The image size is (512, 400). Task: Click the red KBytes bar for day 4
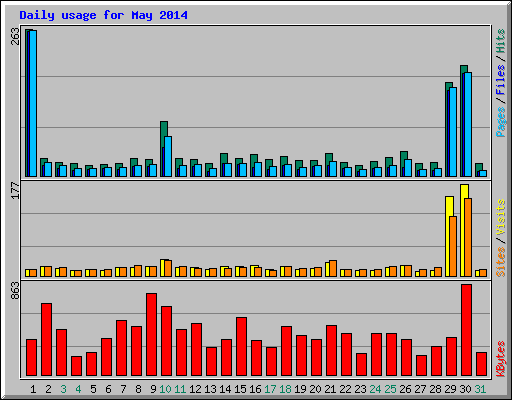tap(76, 366)
